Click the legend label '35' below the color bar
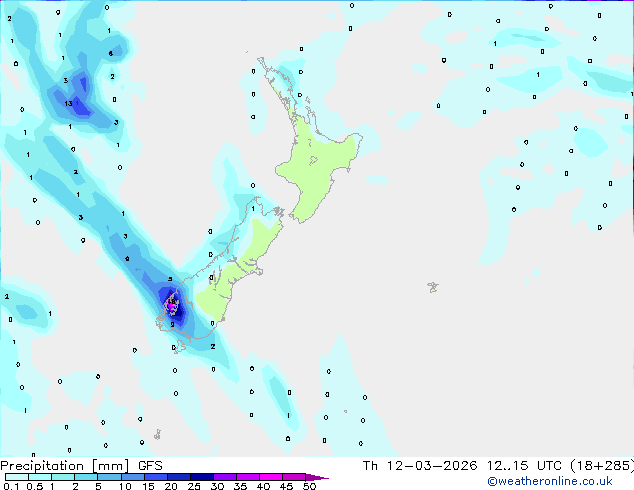Screen dimensions: 634x490 point(240,486)
